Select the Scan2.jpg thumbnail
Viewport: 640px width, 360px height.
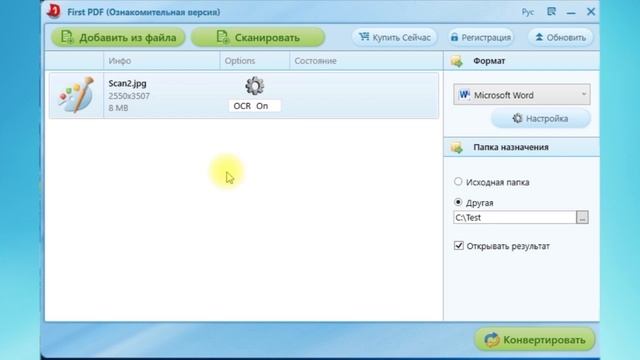76,96
